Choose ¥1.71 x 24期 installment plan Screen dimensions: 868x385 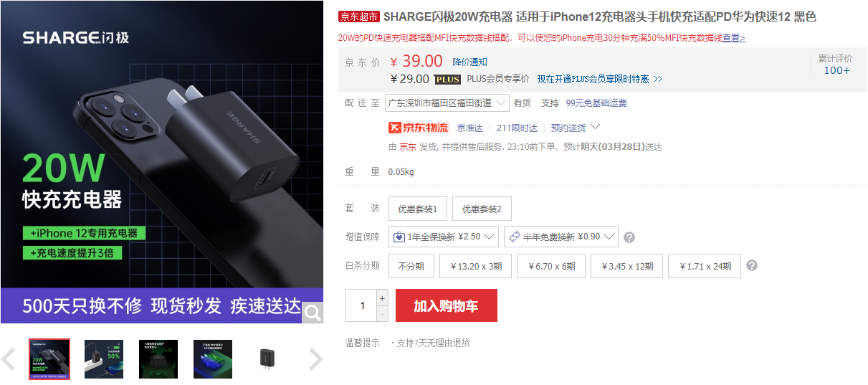click(x=705, y=266)
